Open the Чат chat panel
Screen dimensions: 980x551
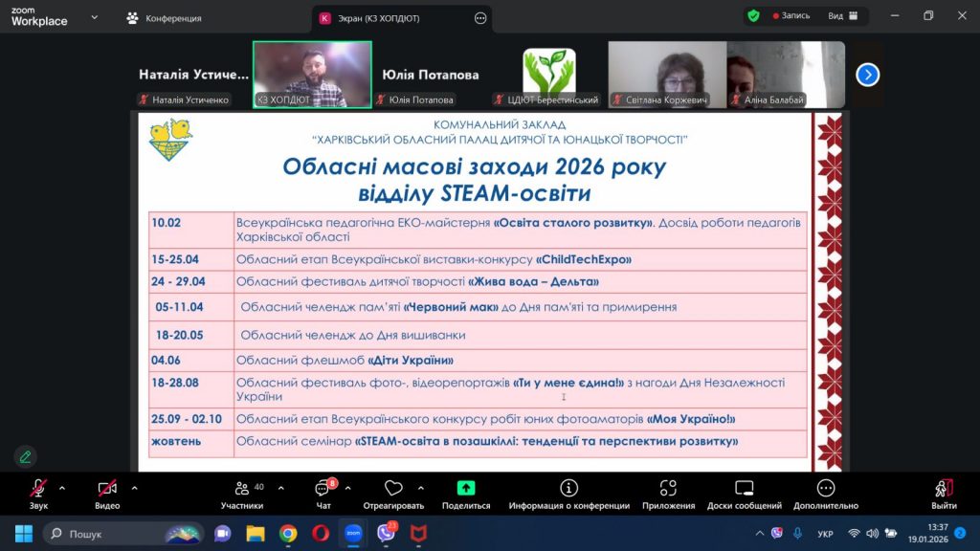point(323,494)
